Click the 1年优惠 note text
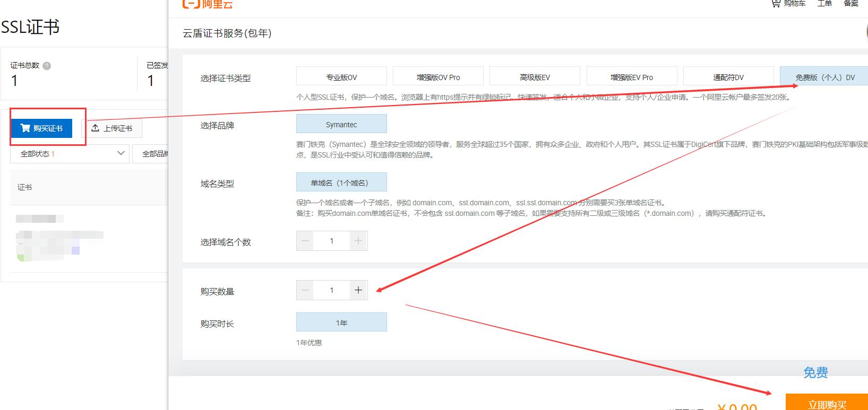The height and width of the screenshot is (410, 868). click(309, 343)
